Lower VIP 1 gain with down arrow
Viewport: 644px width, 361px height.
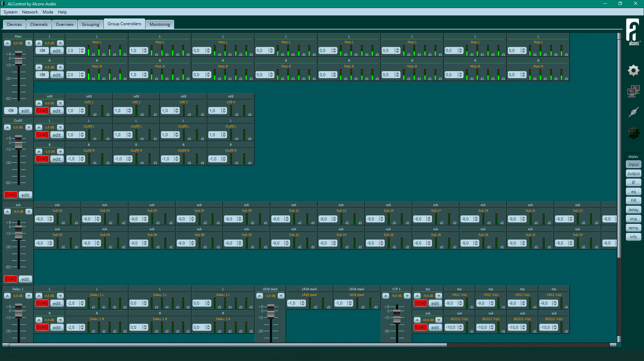coord(407,296)
